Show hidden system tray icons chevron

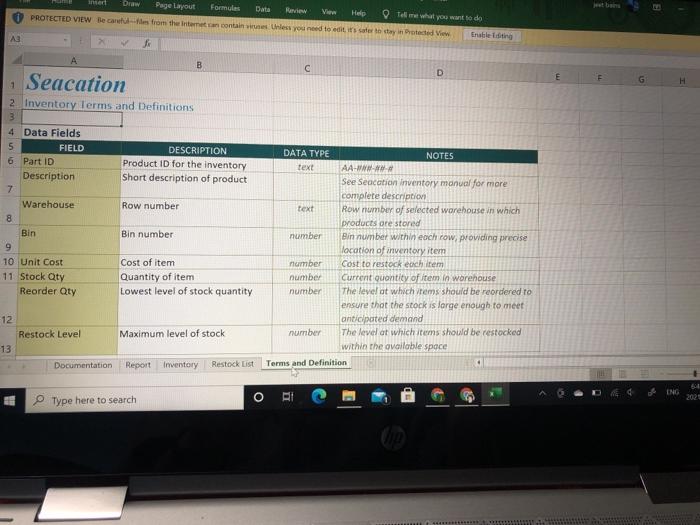tap(542, 393)
